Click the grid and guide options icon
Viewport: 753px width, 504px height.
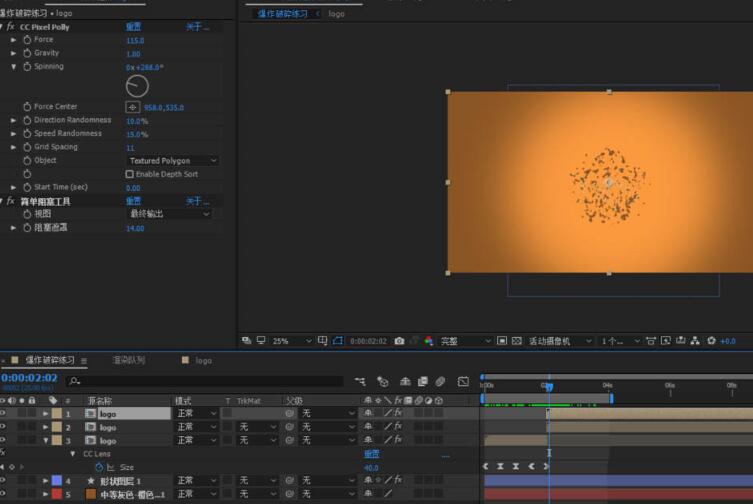coord(323,341)
